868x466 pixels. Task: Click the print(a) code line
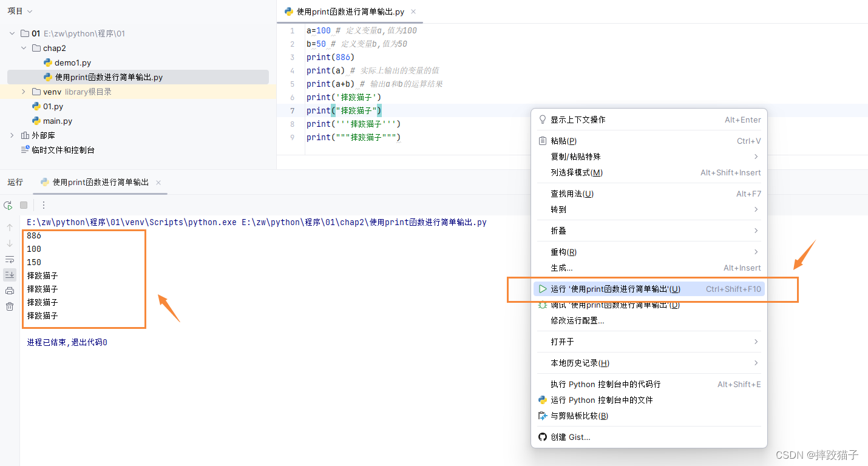[373, 70]
